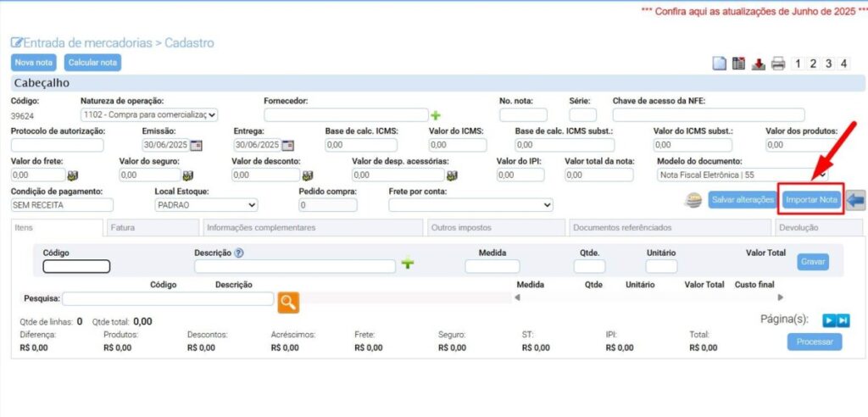Viewport: 868px width, 417px height.
Task: Click the green plus beside Fornecedor field
Action: tap(437, 115)
